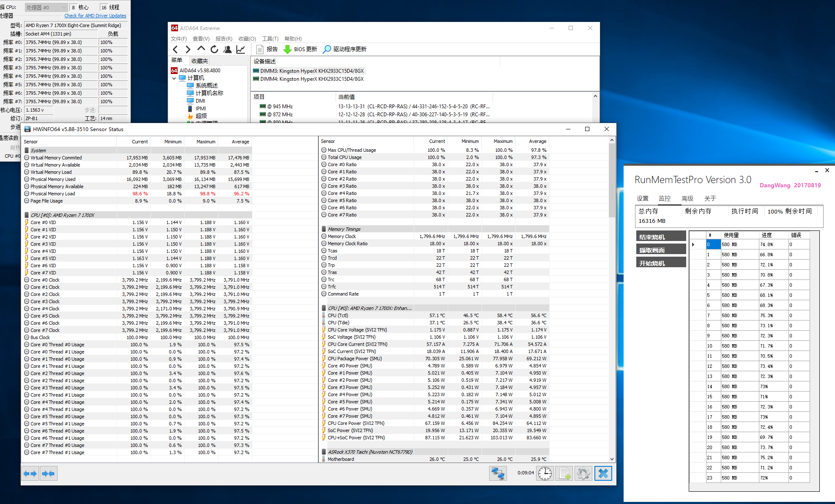The width and height of the screenshot is (835, 504).
Task: Open Check for AMD Driver Updates link
Action: [95, 16]
